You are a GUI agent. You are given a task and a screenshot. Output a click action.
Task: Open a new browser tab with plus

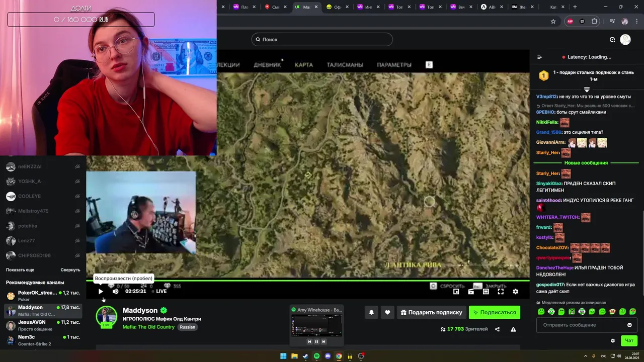coord(575,7)
